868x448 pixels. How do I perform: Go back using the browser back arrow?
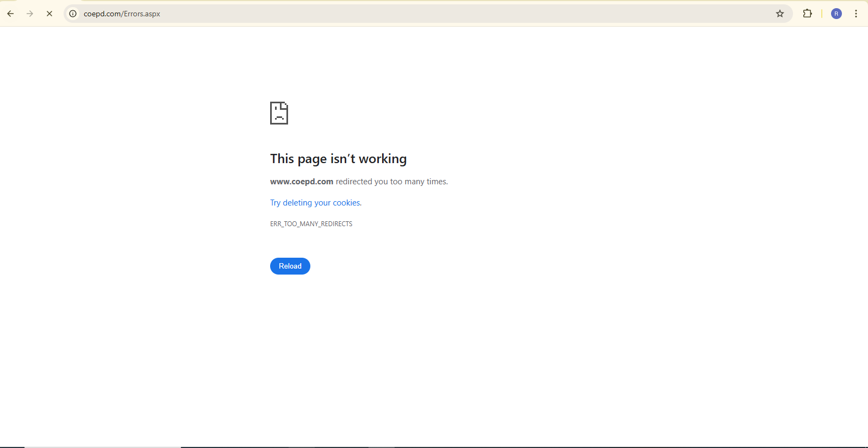10,14
